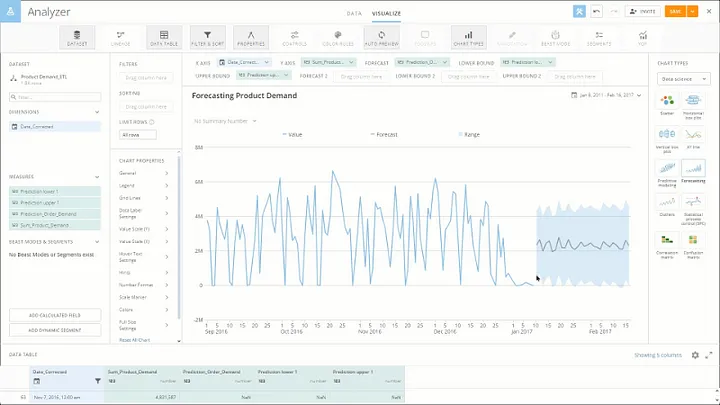Open the Lineage toolbar icon

point(120,37)
